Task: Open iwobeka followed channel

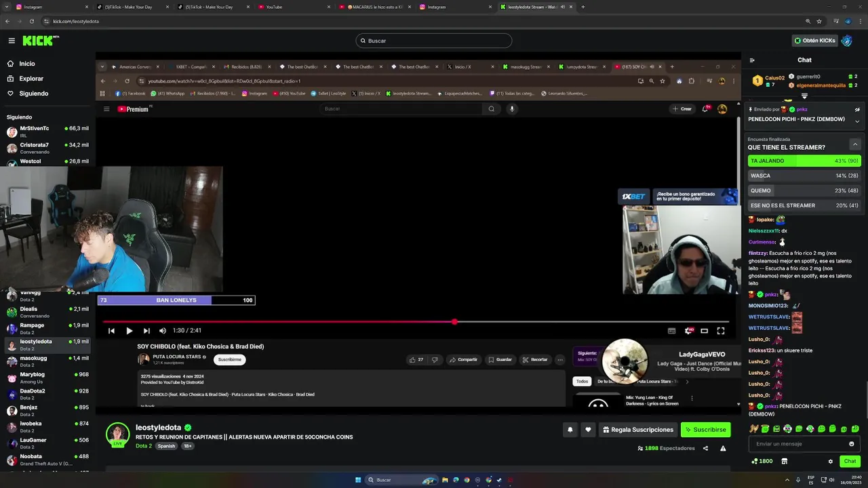Action: tap(47, 426)
